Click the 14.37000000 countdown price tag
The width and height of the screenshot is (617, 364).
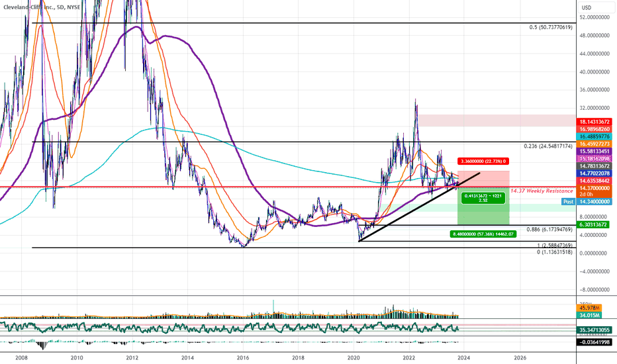point(593,191)
